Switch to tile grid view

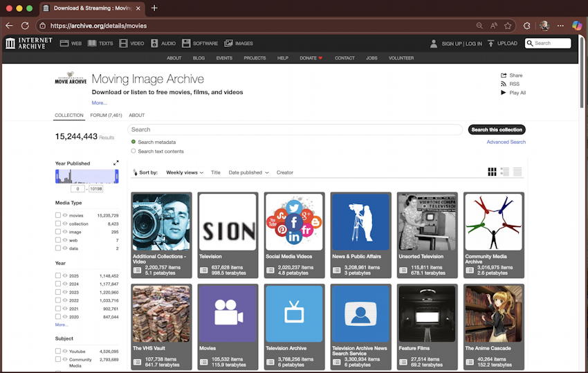tap(492, 172)
